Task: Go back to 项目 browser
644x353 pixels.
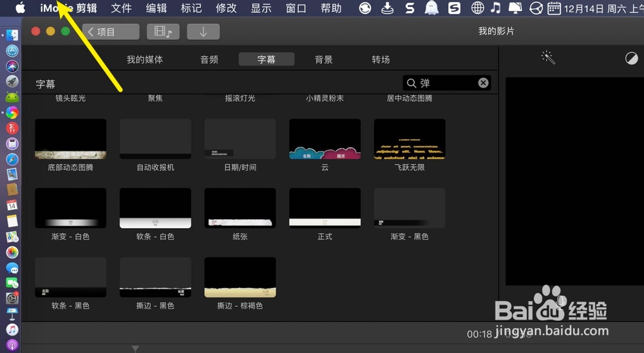Action: point(111,32)
